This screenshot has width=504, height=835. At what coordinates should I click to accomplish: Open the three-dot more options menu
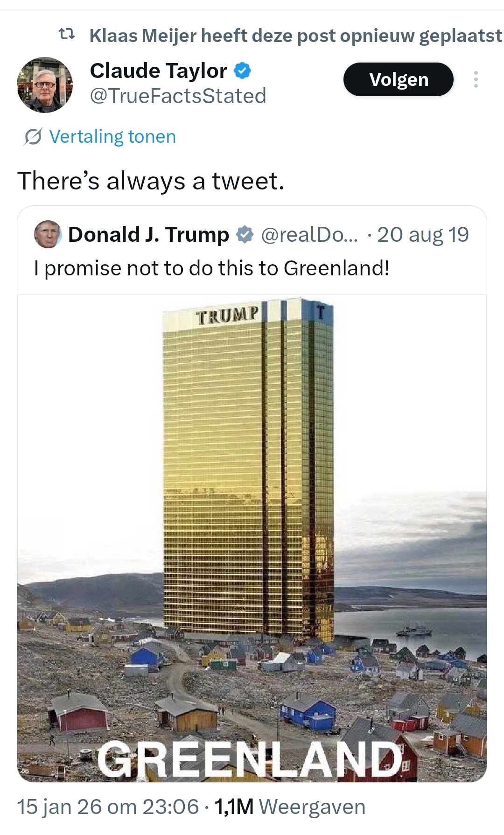(476, 79)
